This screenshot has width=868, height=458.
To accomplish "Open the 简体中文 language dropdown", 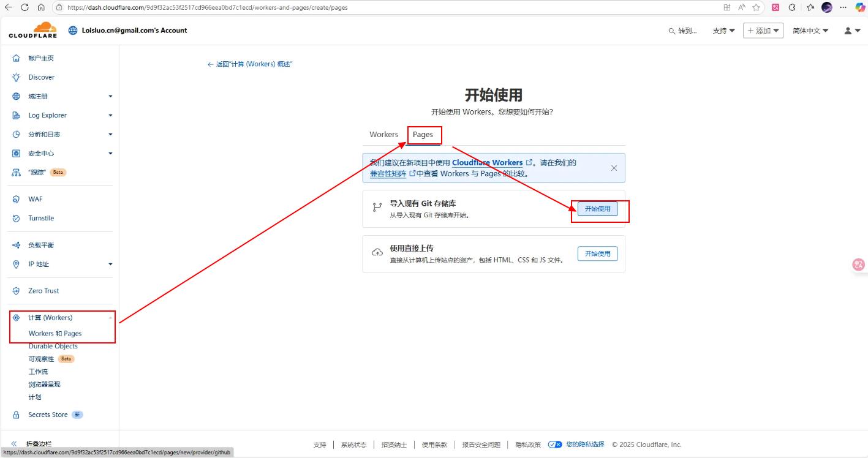I will [x=810, y=31].
